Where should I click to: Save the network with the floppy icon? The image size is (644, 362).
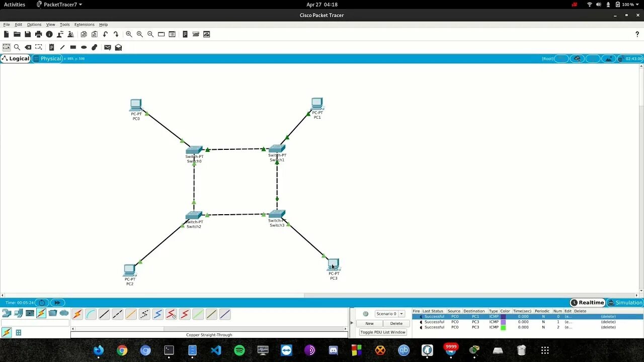coord(28,34)
